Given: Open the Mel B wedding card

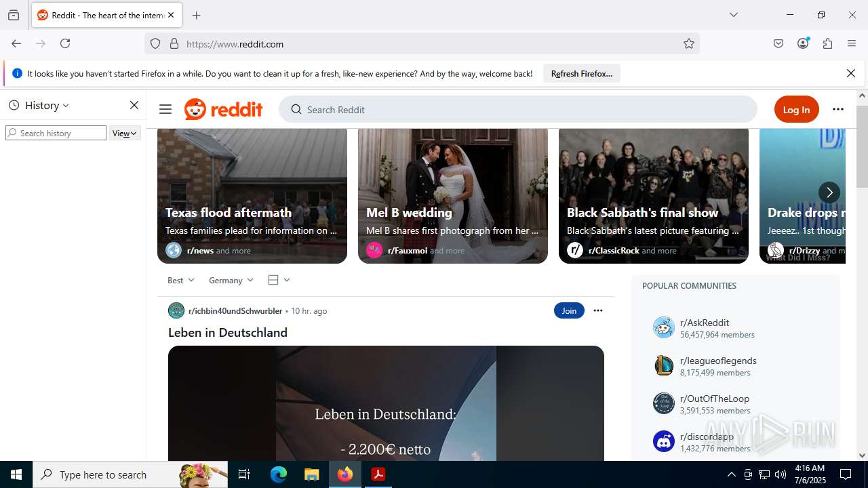Looking at the screenshot, I should (453, 196).
